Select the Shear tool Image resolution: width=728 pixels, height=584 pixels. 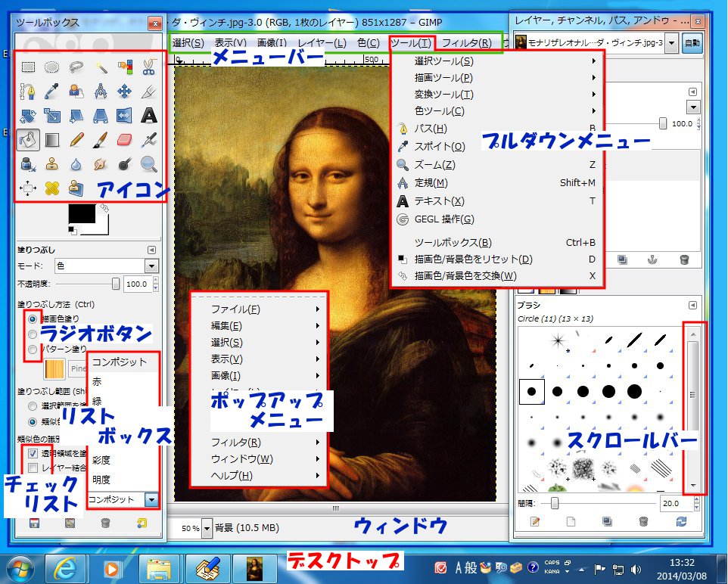pos(76,116)
